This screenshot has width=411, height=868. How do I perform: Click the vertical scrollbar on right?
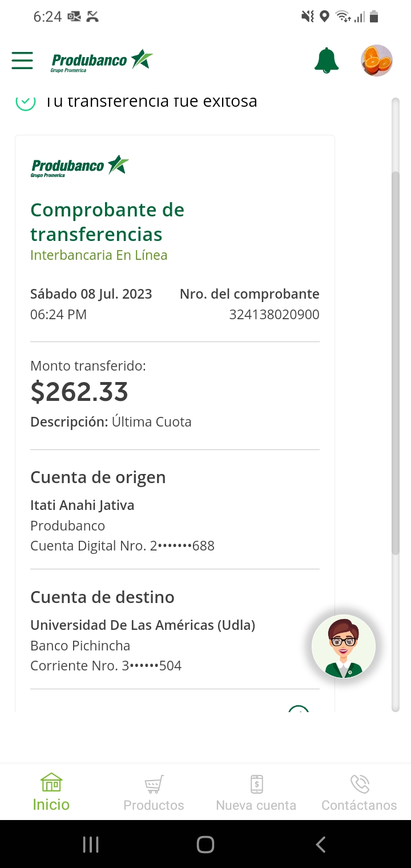396,362
